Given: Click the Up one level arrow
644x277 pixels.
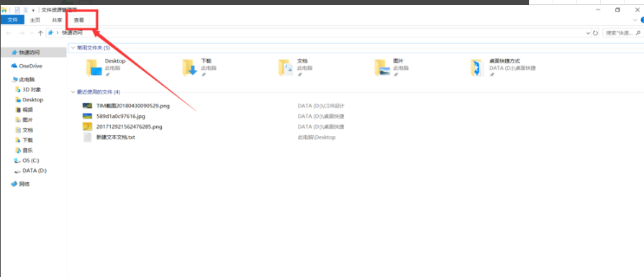Looking at the screenshot, I should [x=40, y=33].
